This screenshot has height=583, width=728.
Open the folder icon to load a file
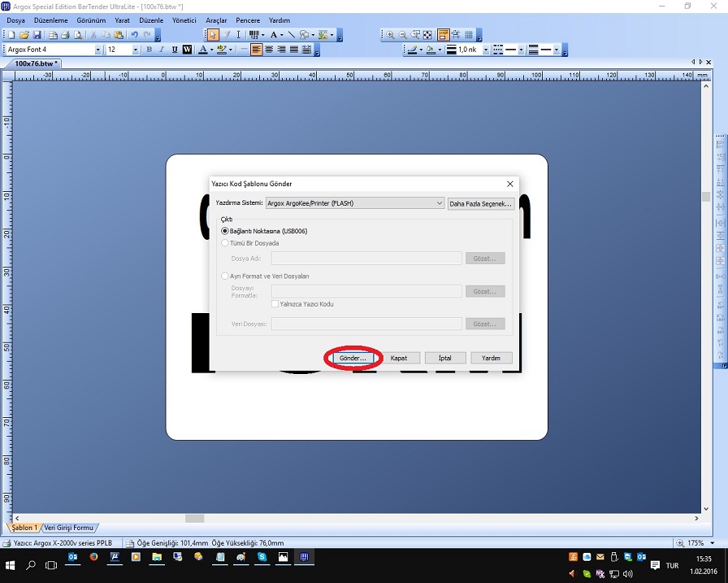pos(24,35)
